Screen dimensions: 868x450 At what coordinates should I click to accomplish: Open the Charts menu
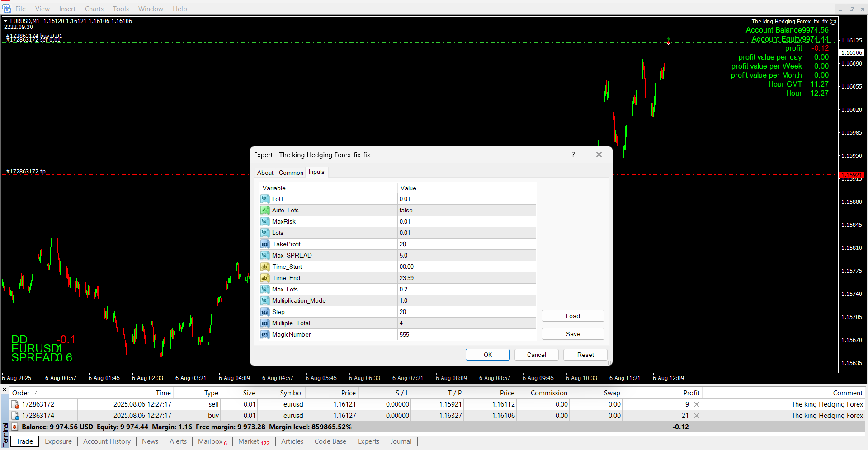tap(94, 9)
